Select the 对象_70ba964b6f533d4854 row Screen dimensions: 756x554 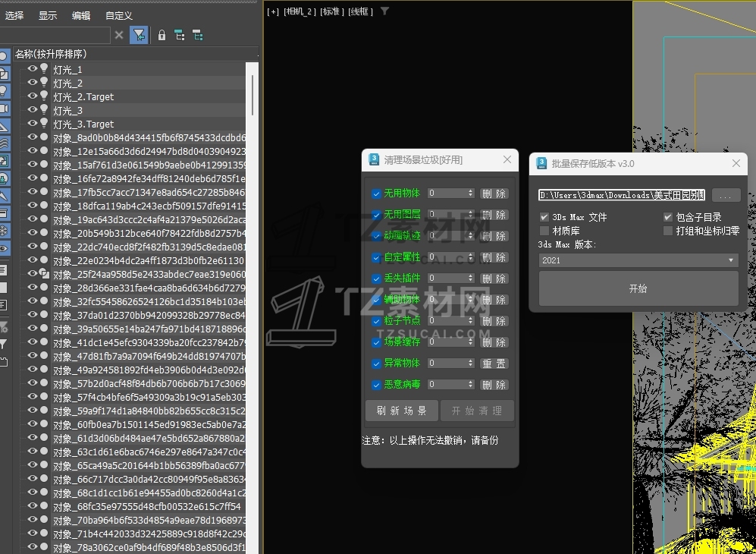(x=149, y=520)
